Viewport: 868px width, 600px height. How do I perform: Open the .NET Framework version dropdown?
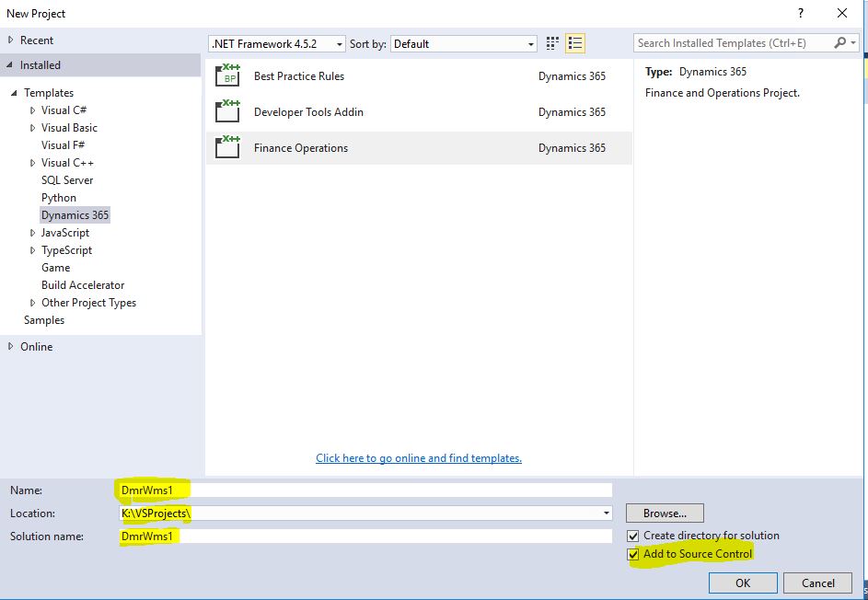pos(277,44)
